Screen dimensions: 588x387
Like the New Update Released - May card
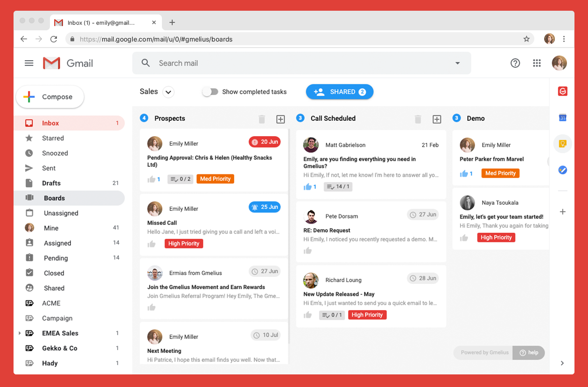pos(308,315)
